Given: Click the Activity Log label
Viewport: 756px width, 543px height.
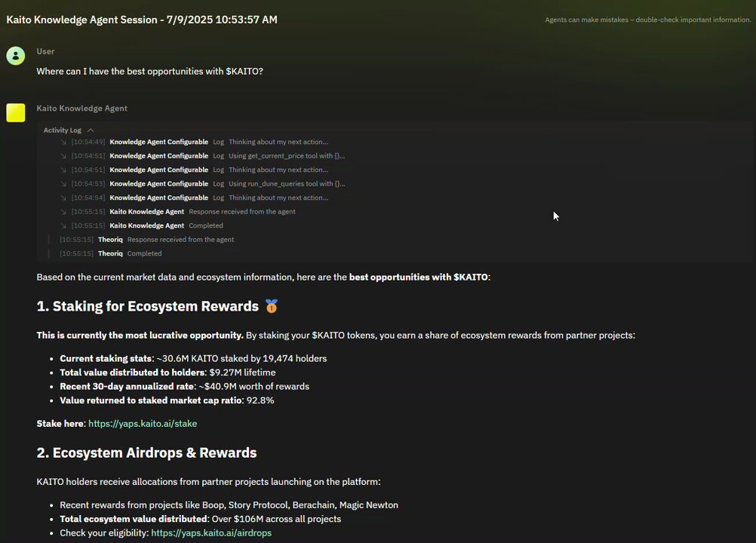Looking at the screenshot, I should coord(62,130).
